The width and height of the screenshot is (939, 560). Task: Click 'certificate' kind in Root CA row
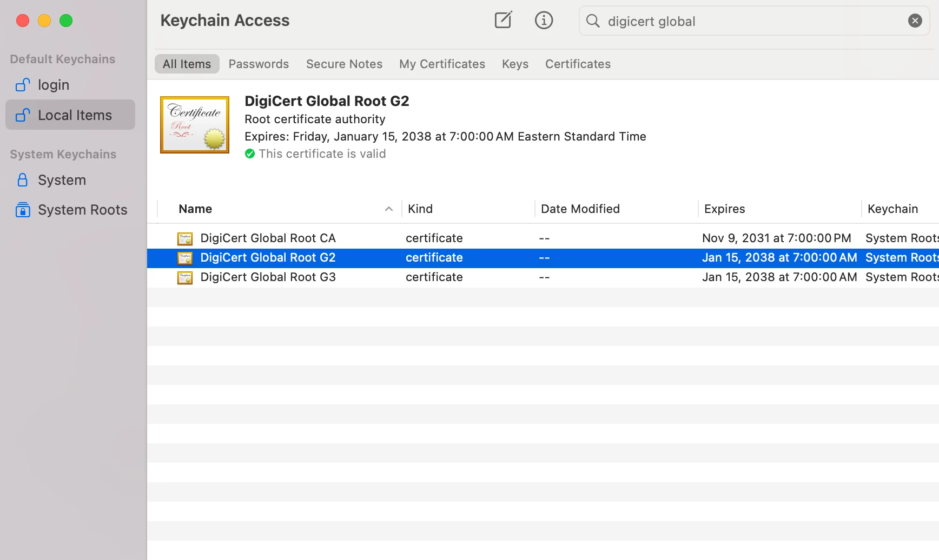click(434, 238)
